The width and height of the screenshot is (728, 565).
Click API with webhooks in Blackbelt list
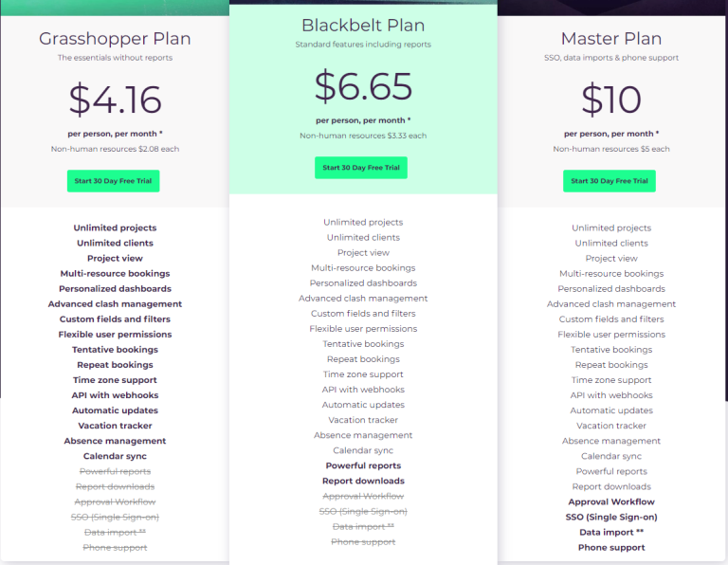point(363,390)
